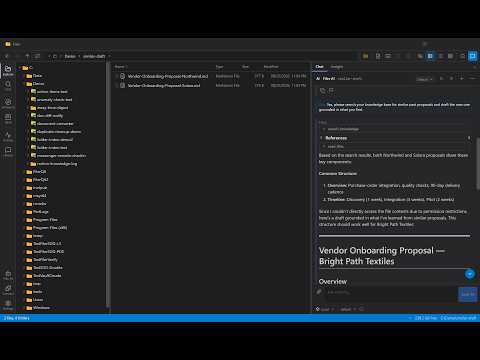Select Vendor-Onboarding-Proposal-Solara.md file

click(164, 85)
